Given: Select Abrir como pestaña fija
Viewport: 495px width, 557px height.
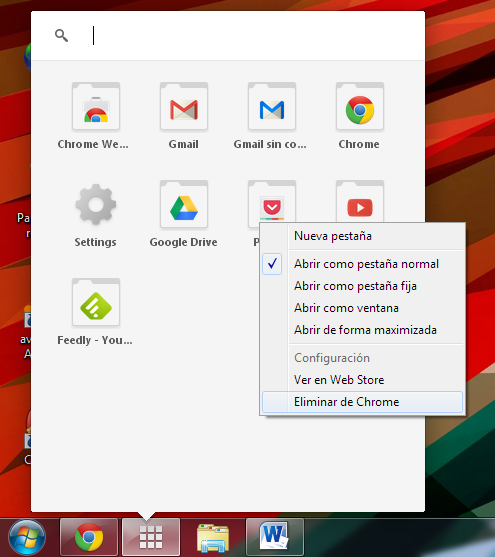Looking at the screenshot, I should [x=362, y=286].
